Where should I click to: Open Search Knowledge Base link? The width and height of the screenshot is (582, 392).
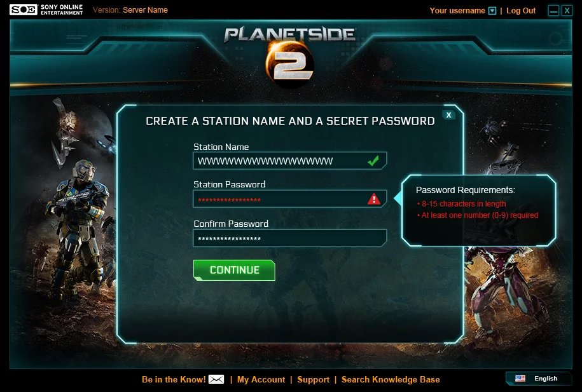tap(391, 379)
